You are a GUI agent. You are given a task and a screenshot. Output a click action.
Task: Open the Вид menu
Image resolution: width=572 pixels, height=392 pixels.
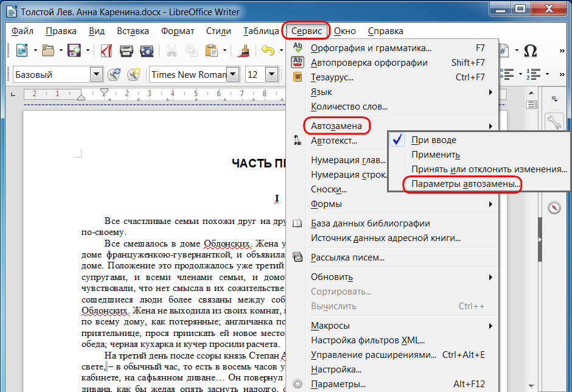[x=97, y=31]
